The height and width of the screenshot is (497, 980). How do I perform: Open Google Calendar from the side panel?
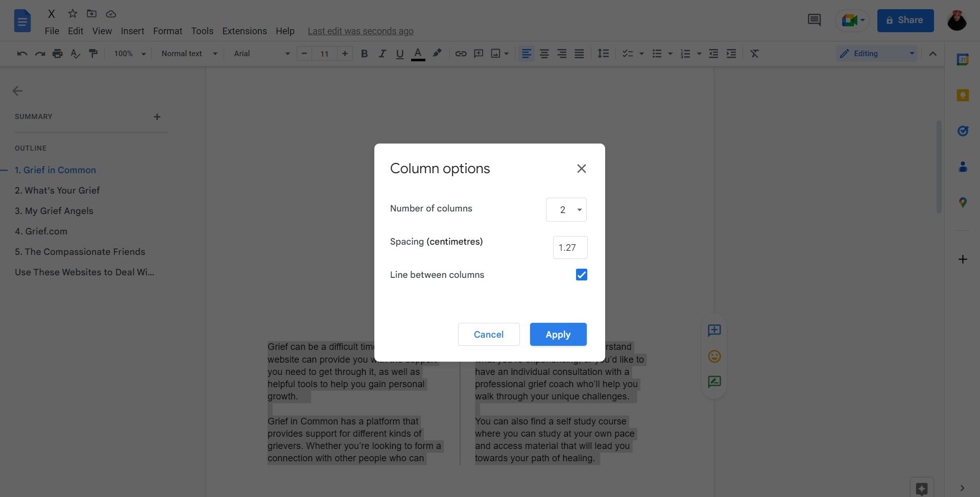point(963,59)
